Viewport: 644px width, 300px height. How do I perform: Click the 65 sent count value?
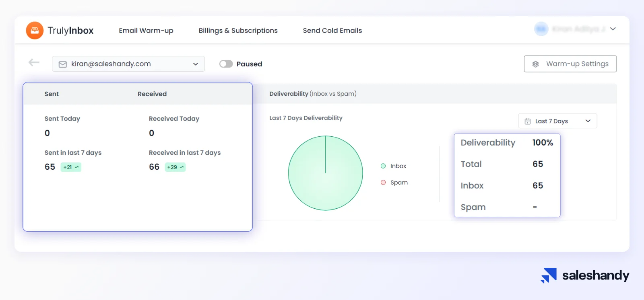50,167
